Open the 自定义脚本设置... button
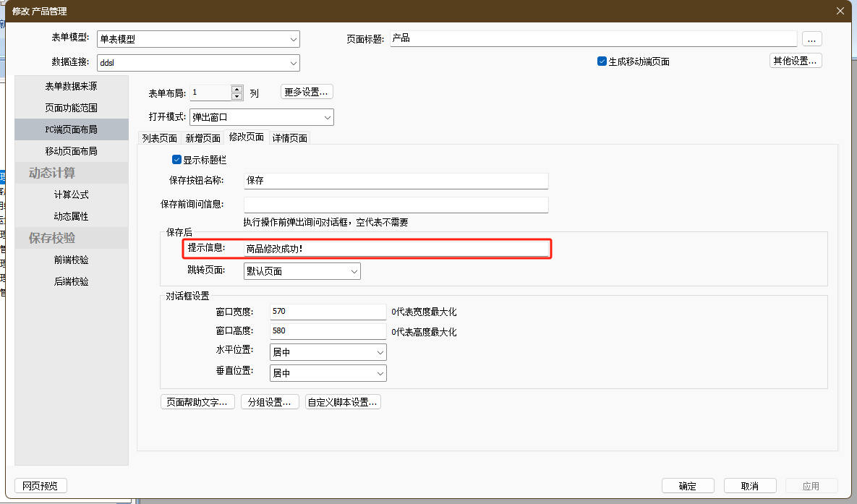857x504 pixels. pos(343,402)
